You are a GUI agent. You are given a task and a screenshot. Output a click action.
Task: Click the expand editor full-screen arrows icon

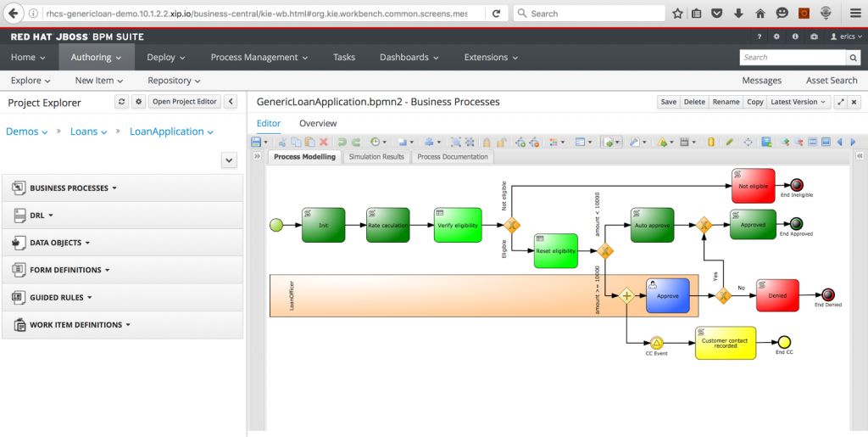[x=841, y=102]
